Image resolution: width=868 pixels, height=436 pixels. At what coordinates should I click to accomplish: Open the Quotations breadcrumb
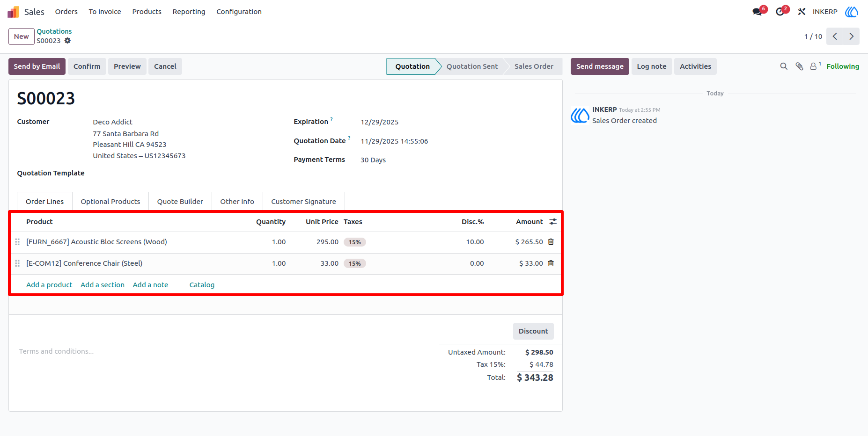54,31
